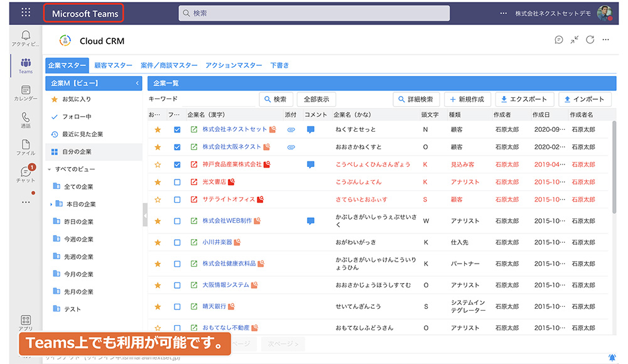Click the 全部表示 button
The height and width of the screenshot is (364, 628).
click(316, 99)
